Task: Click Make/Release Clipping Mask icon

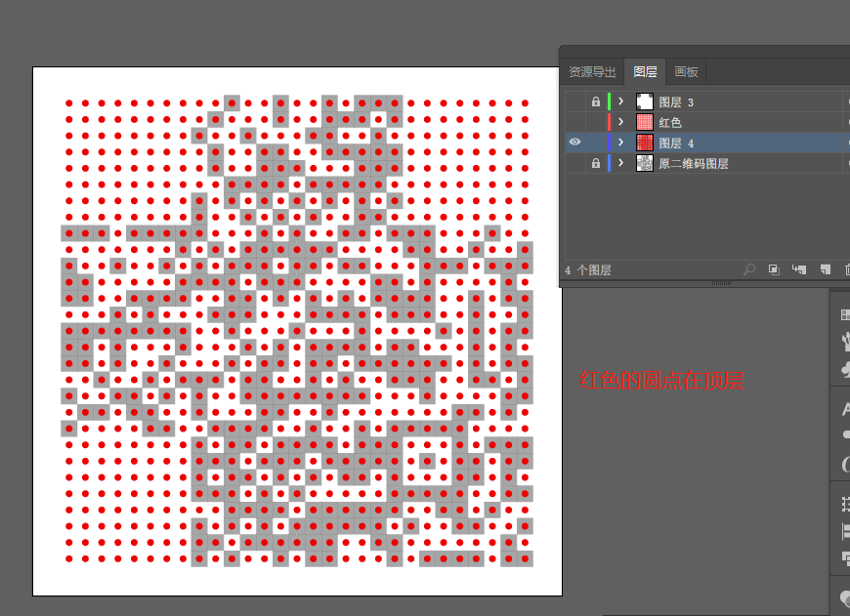Action: click(774, 269)
